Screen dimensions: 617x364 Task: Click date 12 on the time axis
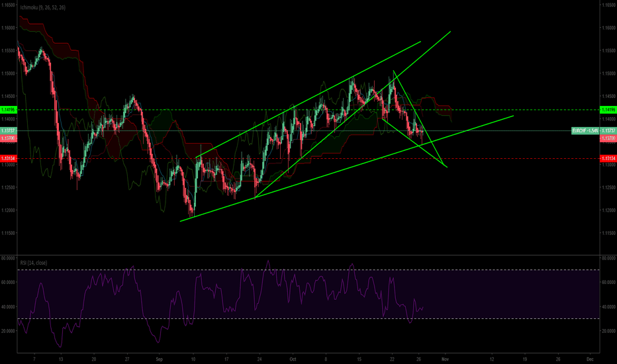pyautogui.click(x=492, y=359)
